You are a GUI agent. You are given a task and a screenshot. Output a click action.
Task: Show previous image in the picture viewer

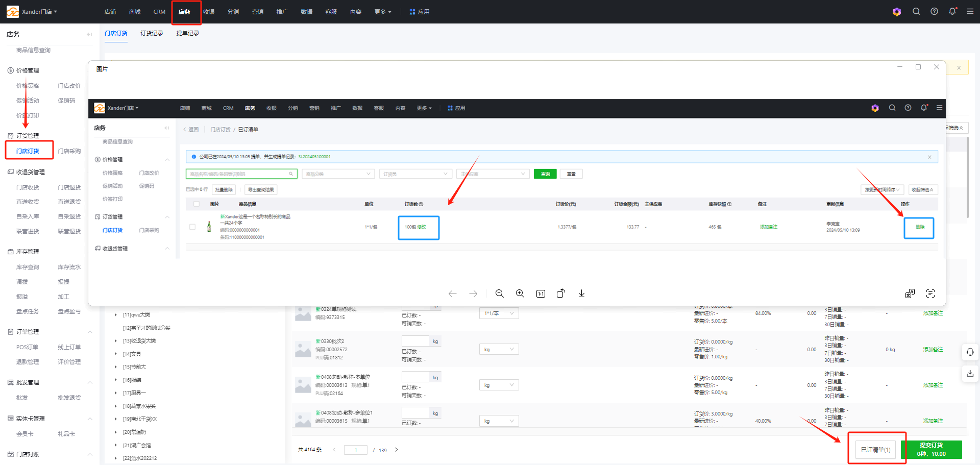pyautogui.click(x=452, y=293)
